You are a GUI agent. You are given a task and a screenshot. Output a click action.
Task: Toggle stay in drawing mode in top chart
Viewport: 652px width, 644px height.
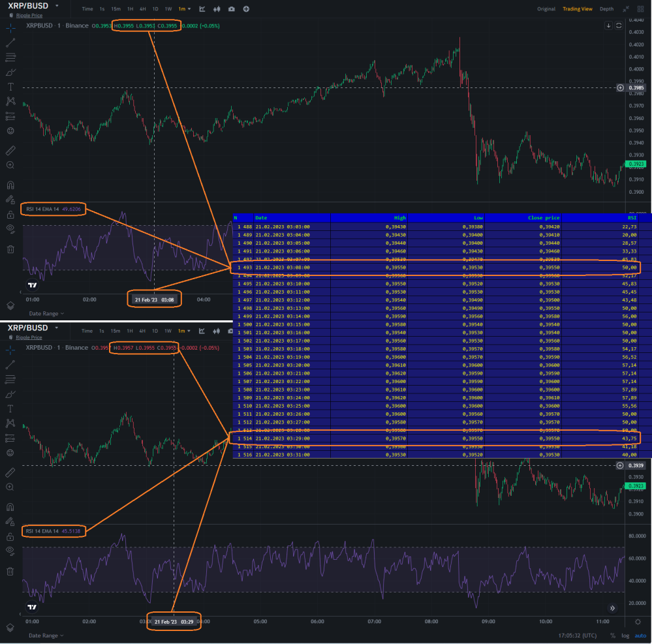pyautogui.click(x=10, y=200)
